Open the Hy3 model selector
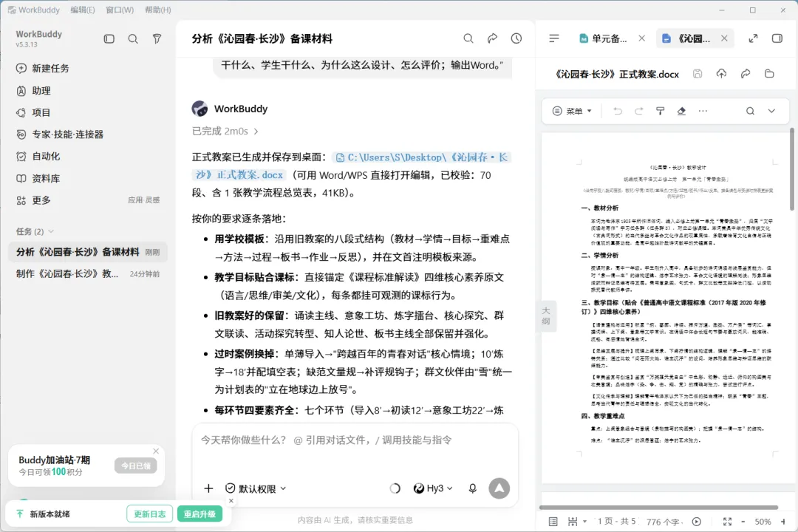The width and height of the screenshot is (798, 532). (x=432, y=488)
